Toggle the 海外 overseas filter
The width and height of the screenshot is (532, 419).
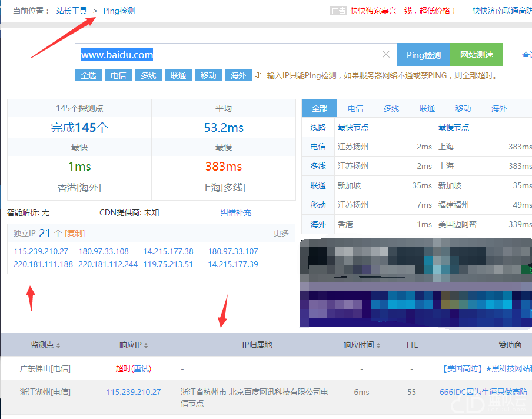(x=238, y=75)
